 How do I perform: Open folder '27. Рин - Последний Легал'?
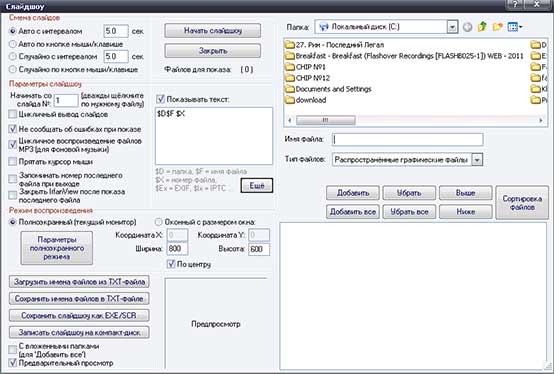point(335,45)
